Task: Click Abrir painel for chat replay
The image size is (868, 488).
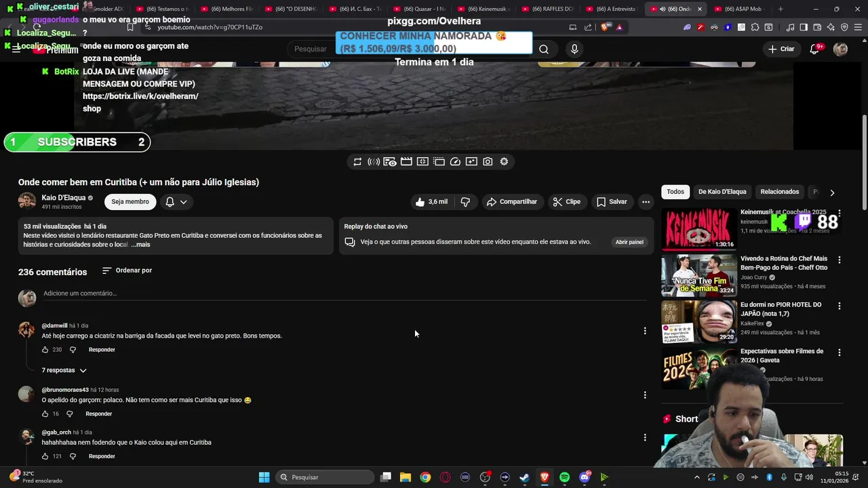Action: [629, 242]
